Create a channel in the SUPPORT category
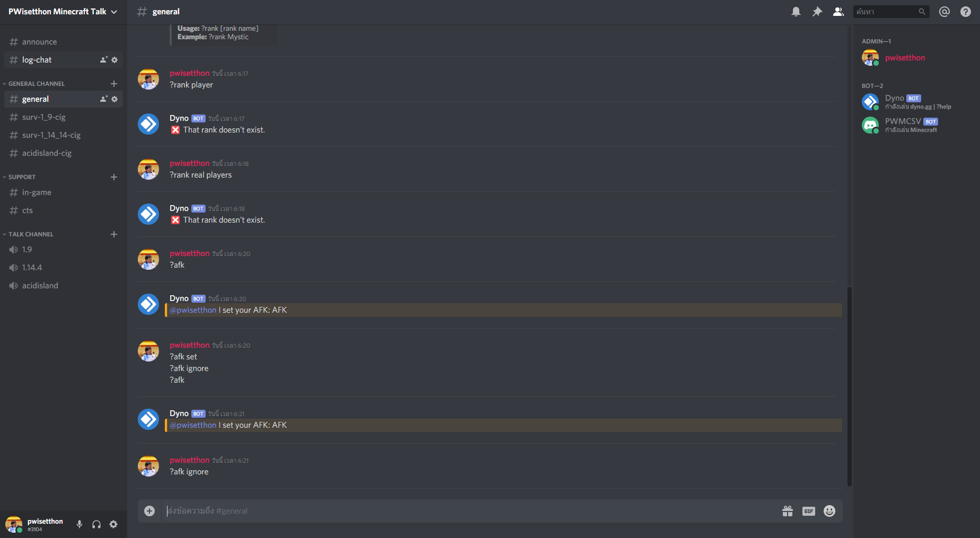This screenshot has width=980, height=538. (x=114, y=177)
